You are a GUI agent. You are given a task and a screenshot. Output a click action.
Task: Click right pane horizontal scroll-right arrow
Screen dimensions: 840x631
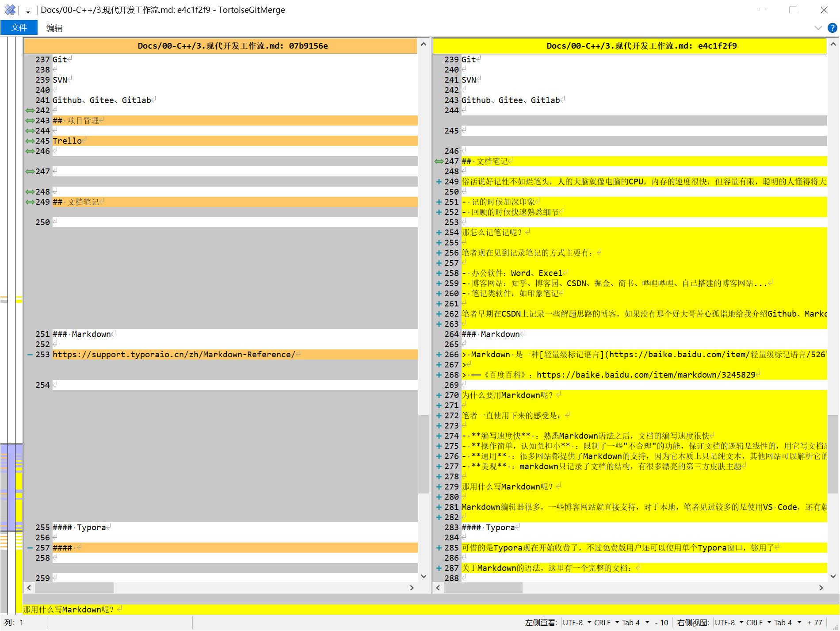pyautogui.click(x=821, y=588)
